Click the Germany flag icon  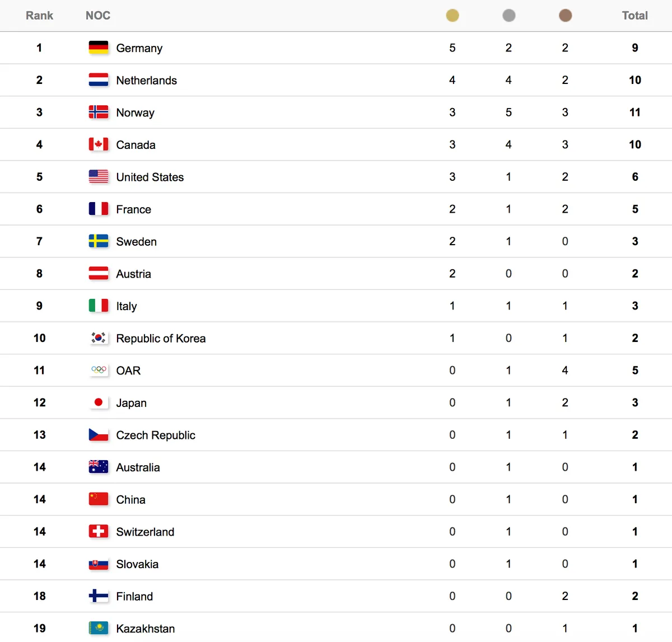click(x=99, y=48)
